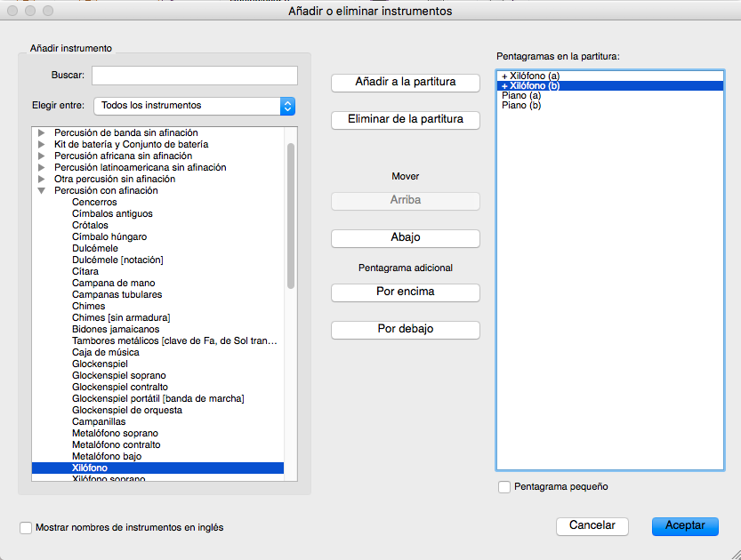The height and width of the screenshot is (560, 741).
Task: Click the Buscar search field
Action: [194, 76]
